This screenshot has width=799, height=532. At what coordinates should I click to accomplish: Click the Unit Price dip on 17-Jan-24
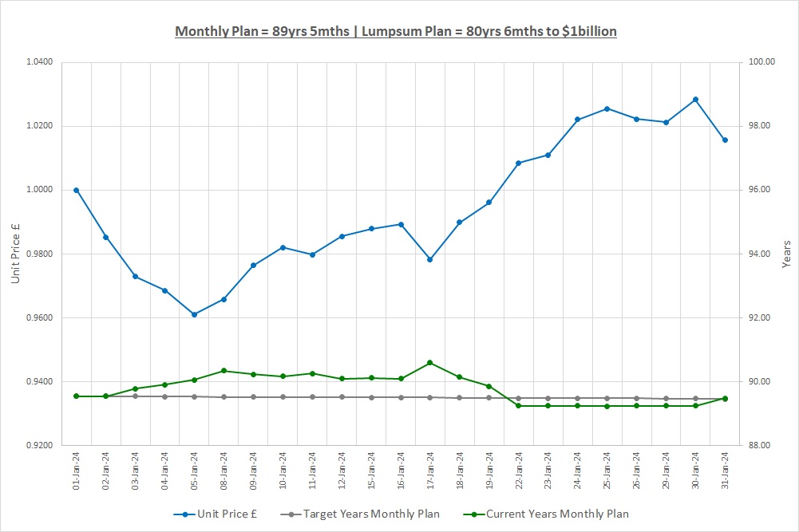click(x=430, y=259)
